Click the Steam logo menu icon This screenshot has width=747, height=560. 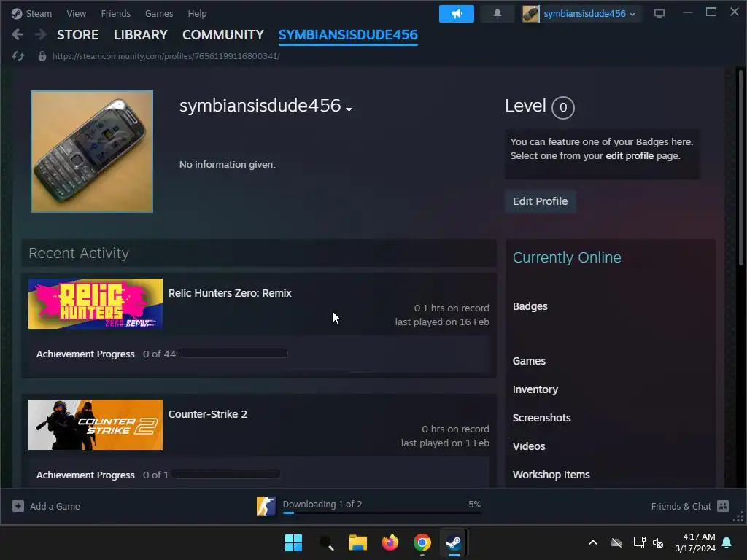click(x=17, y=13)
